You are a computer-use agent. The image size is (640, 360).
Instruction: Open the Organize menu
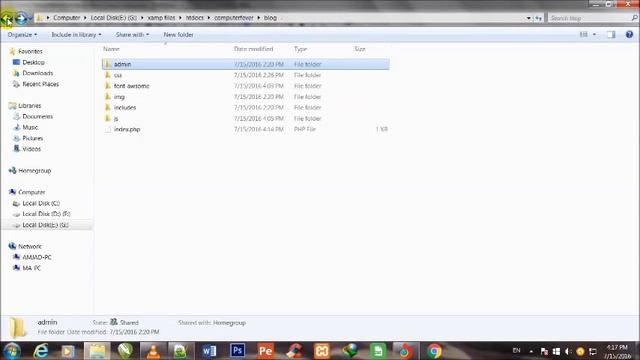22,35
